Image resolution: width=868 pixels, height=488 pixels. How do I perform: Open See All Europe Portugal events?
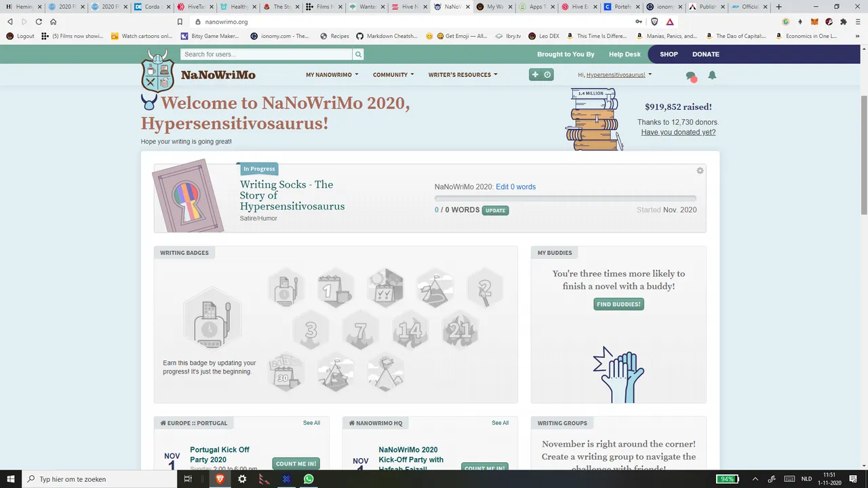[311, 423]
